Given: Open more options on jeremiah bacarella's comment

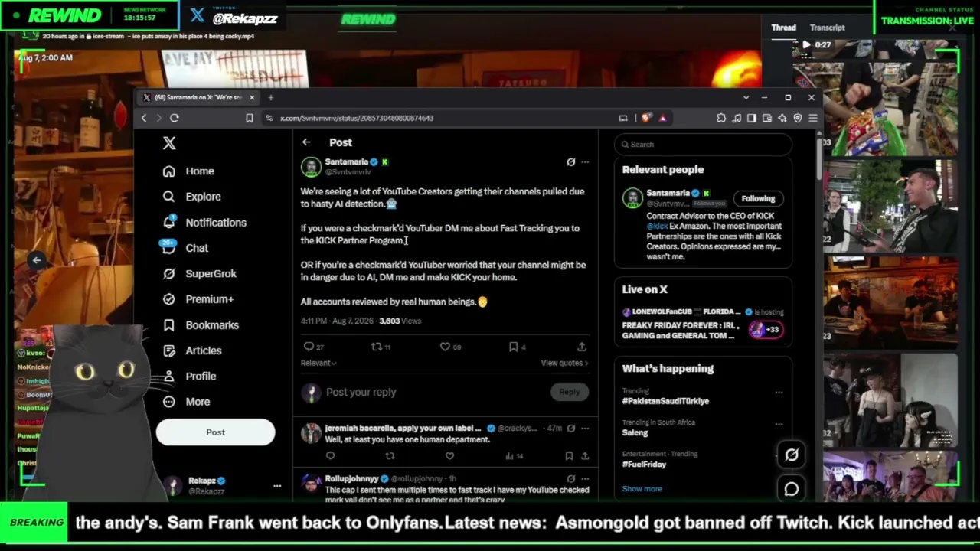Looking at the screenshot, I should [585, 429].
